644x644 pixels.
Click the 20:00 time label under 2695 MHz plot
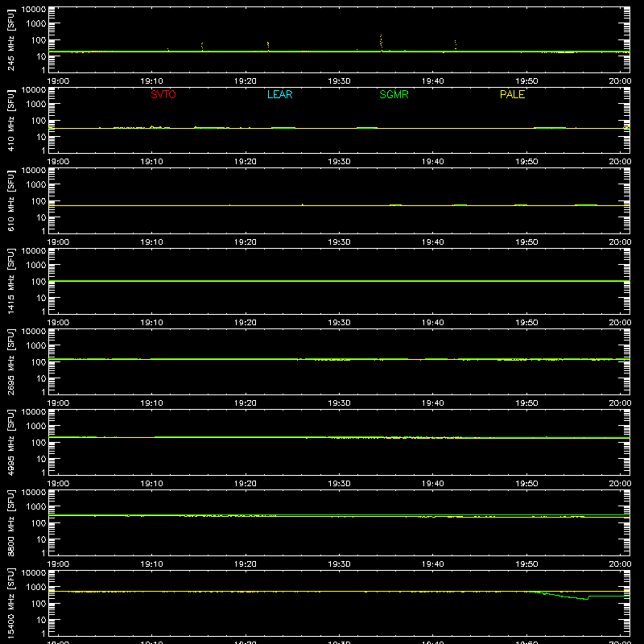[x=620, y=403]
